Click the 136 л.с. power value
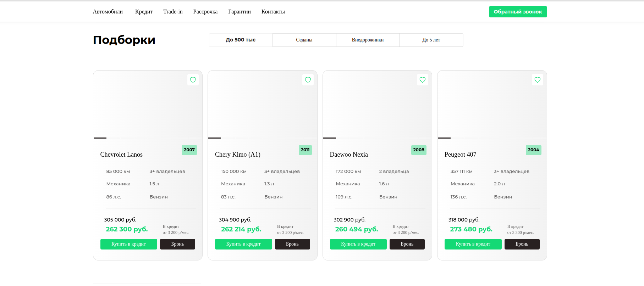This screenshot has width=644, height=286. click(x=459, y=197)
